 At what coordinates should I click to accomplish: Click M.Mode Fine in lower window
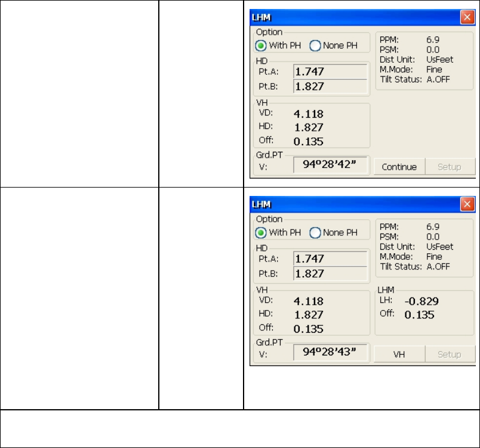[434, 257]
